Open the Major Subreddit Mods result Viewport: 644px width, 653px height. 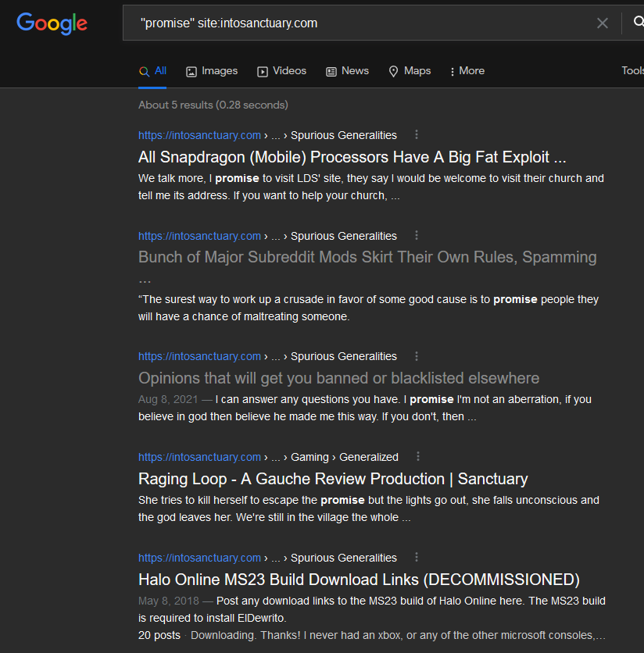coord(367,257)
